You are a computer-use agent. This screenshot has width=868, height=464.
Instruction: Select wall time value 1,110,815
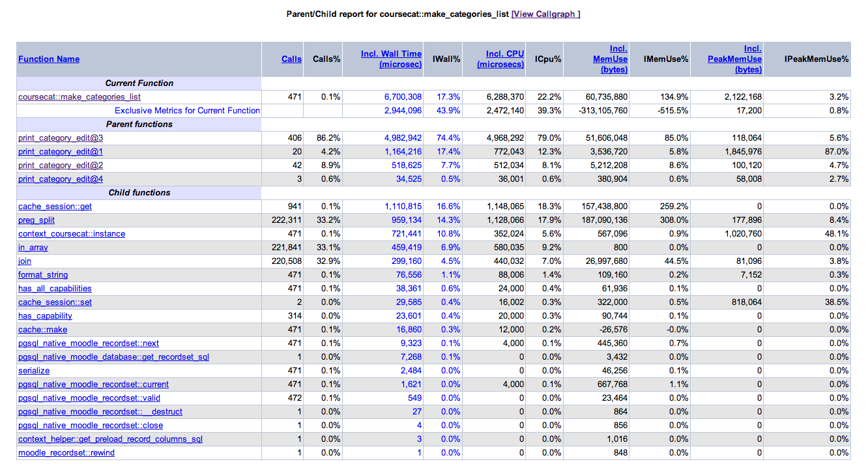tap(403, 206)
